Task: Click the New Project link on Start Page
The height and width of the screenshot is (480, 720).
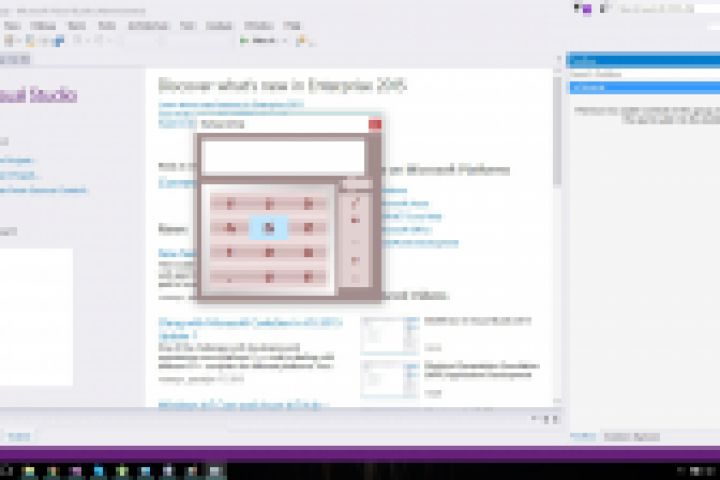Action: [x=16, y=160]
